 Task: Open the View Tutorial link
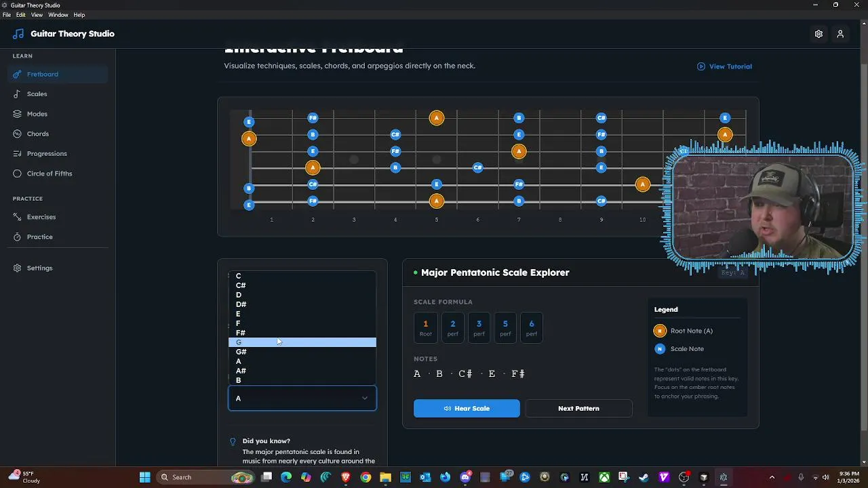point(724,66)
